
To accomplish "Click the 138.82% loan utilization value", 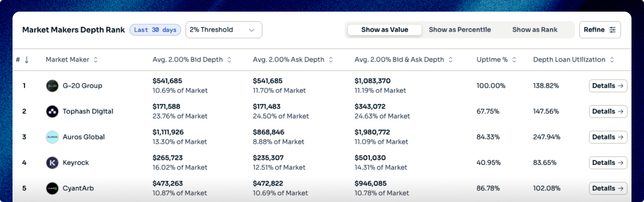I will click(x=546, y=86).
